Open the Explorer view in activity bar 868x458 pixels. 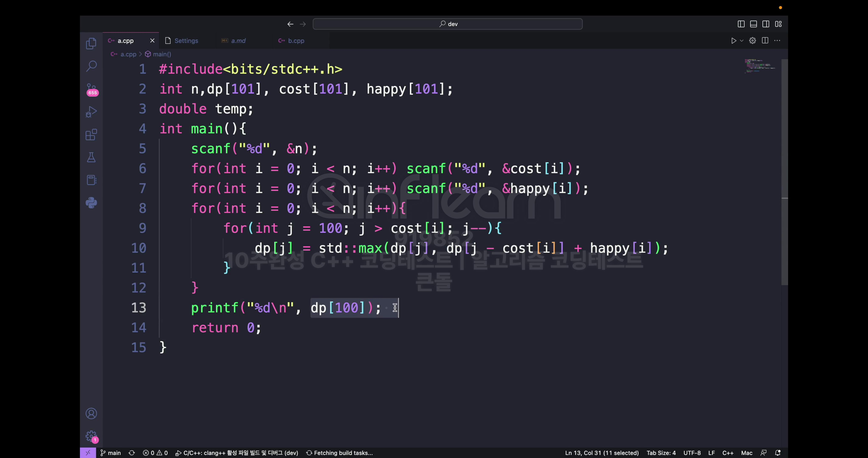tap(91, 43)
